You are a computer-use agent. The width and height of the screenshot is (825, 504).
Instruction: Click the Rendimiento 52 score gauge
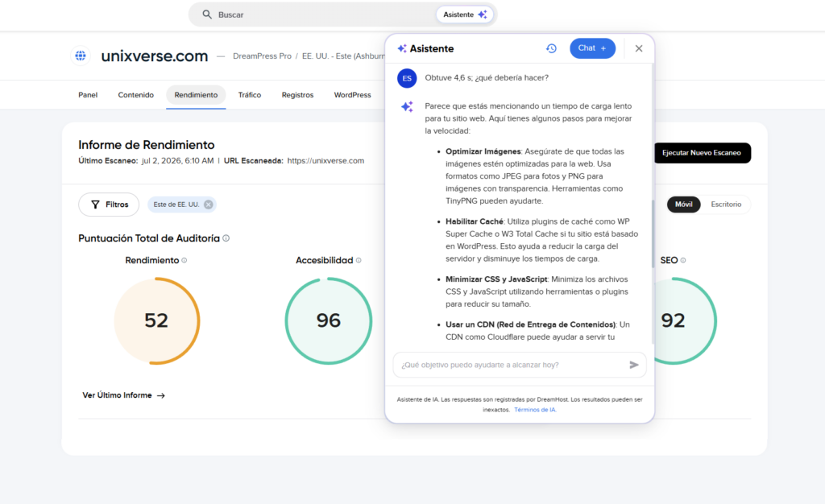[157, 320]
